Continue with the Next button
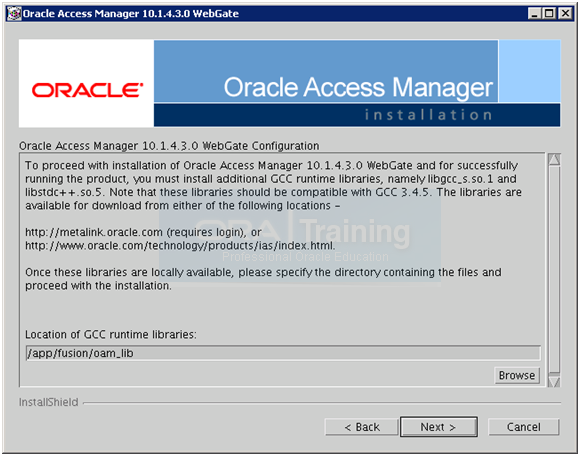 [x=439, y=427]
